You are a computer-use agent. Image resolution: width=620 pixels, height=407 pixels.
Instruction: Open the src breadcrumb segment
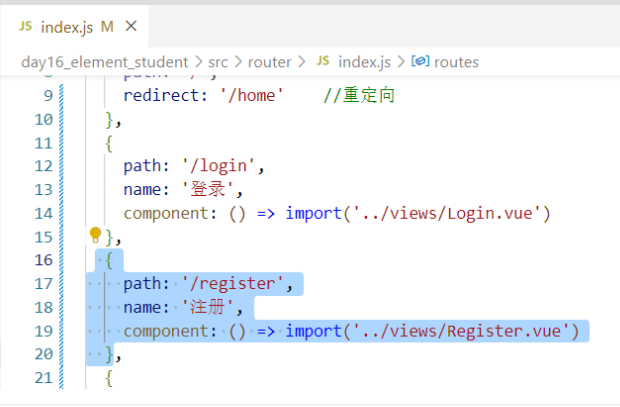(x=218, y=62)
